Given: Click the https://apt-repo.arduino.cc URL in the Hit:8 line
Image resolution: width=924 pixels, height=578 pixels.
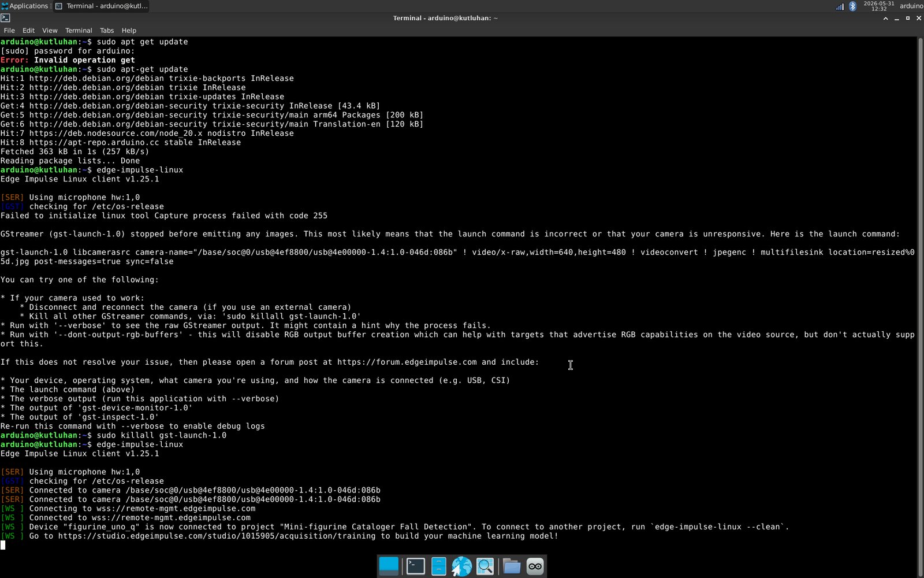Looking at the screenshot, I should (94, 143).
